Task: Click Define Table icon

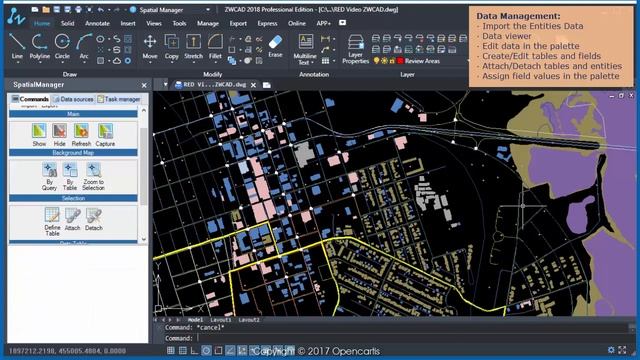Action: [x=52, y=221]
